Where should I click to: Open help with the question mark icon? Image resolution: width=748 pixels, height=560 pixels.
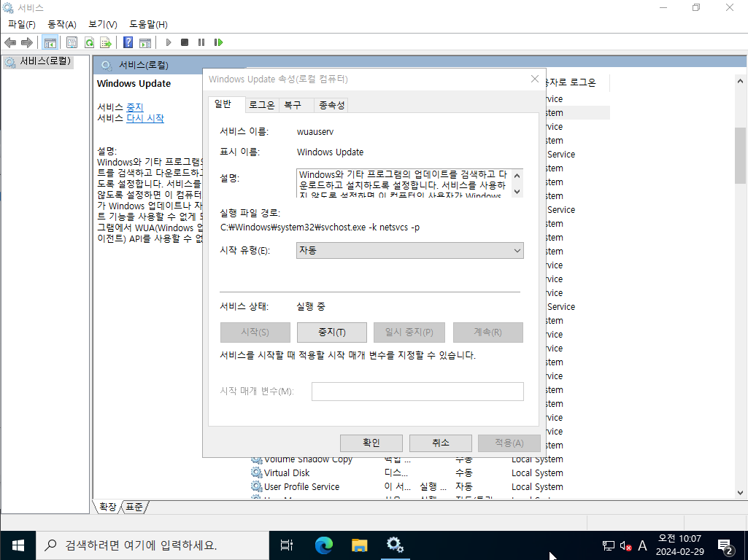[x=128, y=42]
